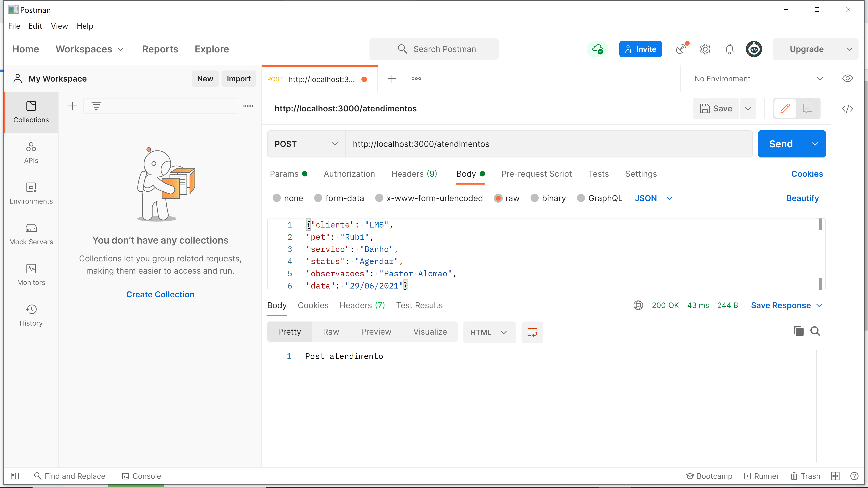Click the environment quick look eye icon
Image resolution: width=868 pixels, height=488 pixels.
click(847, 78)
